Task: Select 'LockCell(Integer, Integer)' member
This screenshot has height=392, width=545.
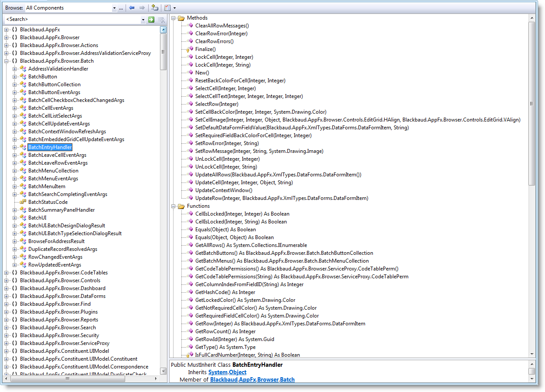Action: point(224,57)
